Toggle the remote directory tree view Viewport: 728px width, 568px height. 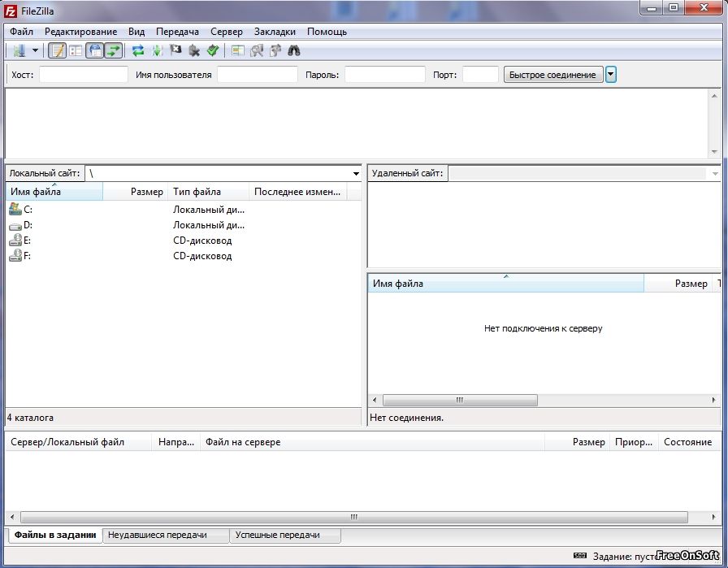[x=95, y=50]
